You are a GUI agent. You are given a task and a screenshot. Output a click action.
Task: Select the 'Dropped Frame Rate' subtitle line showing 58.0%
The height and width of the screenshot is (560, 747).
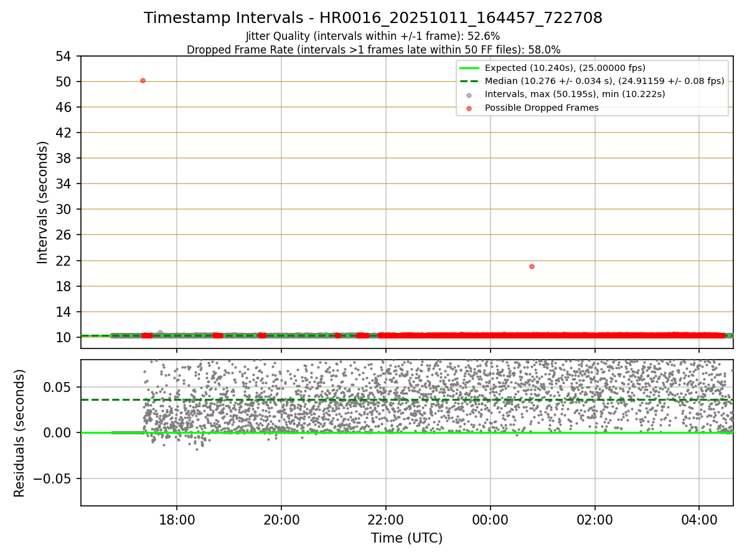[x=374, y=50]
